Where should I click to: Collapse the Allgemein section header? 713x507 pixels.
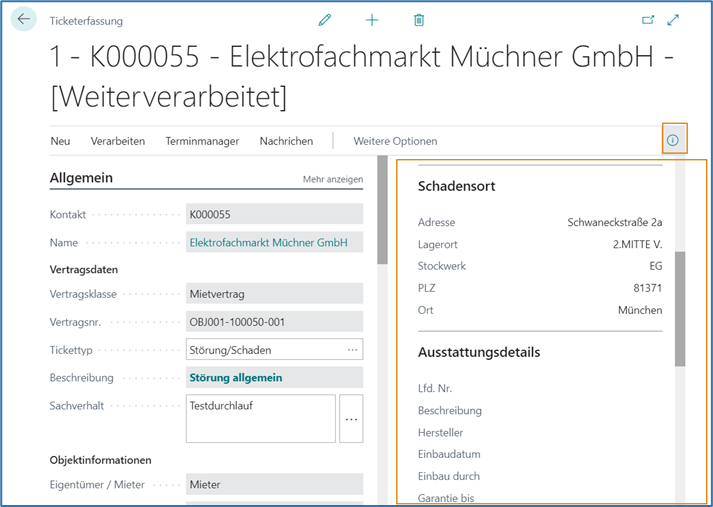coord(81,178)
